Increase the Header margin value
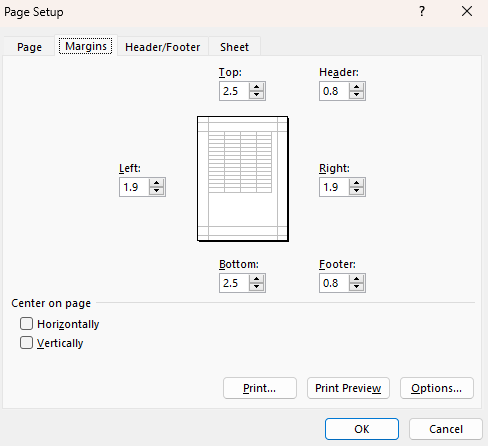Viewport: 488px width, 446px height. (356, 87)
